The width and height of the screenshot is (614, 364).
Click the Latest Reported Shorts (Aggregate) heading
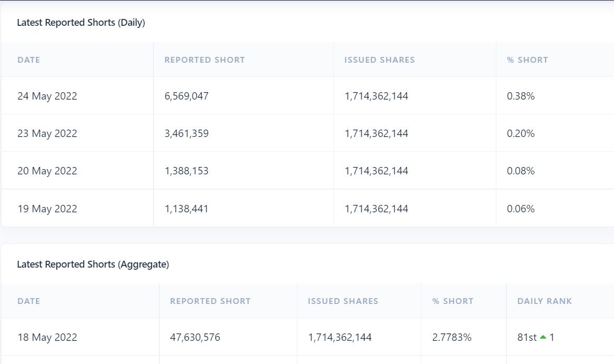coord(93,264)
